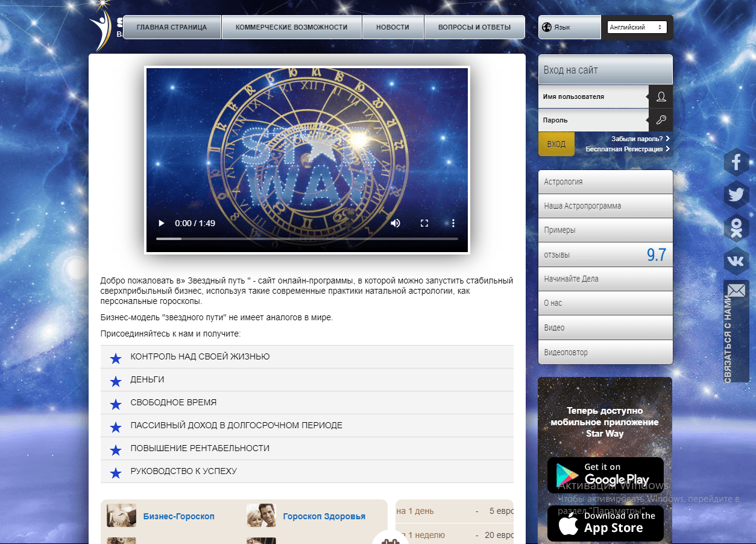The image size is (756, 544).
Task: Open video more options menu
Action: [x=453, y=223]
